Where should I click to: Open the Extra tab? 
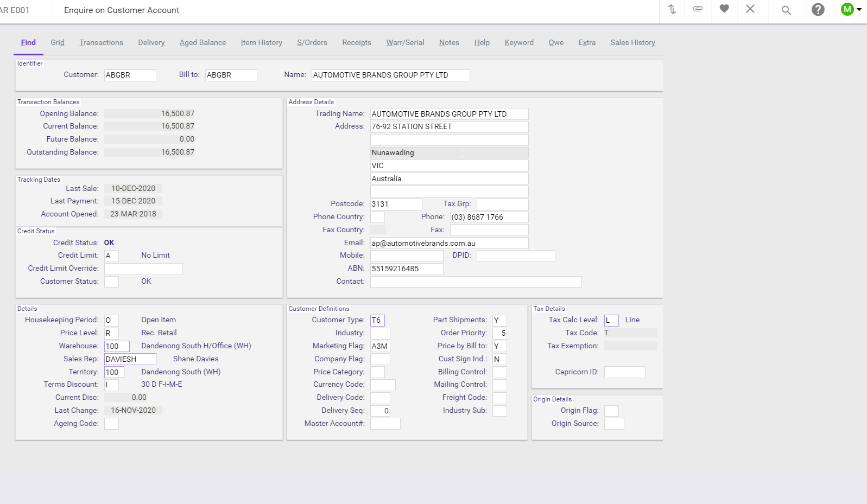[x=587, y=42]
